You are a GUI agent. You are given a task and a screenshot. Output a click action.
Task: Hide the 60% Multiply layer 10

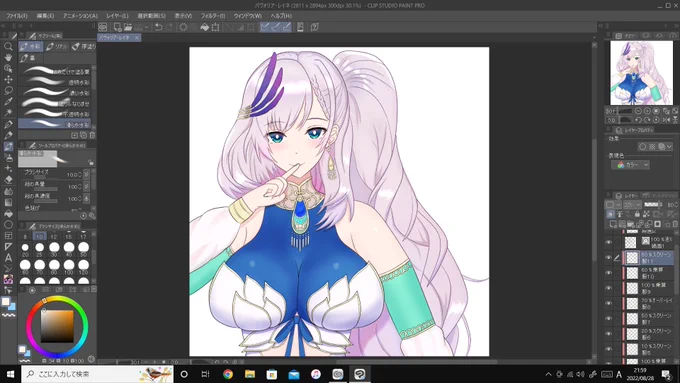coord(608,273)
